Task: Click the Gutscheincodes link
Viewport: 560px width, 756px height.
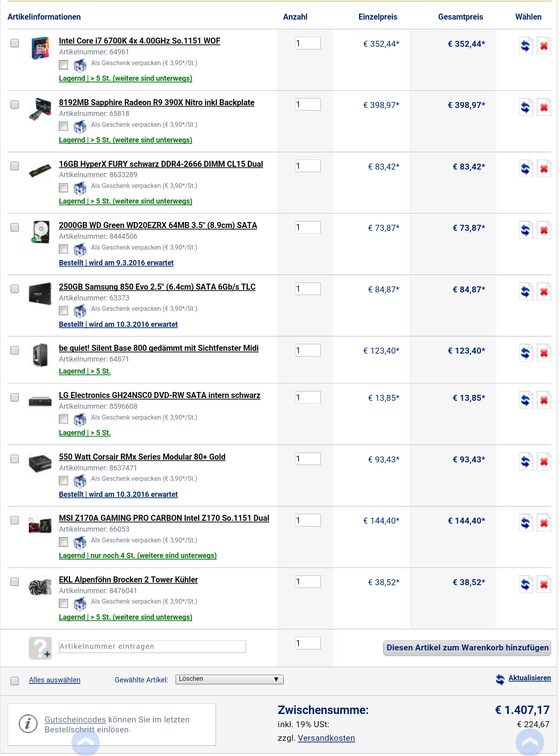Action: (75, 720)
